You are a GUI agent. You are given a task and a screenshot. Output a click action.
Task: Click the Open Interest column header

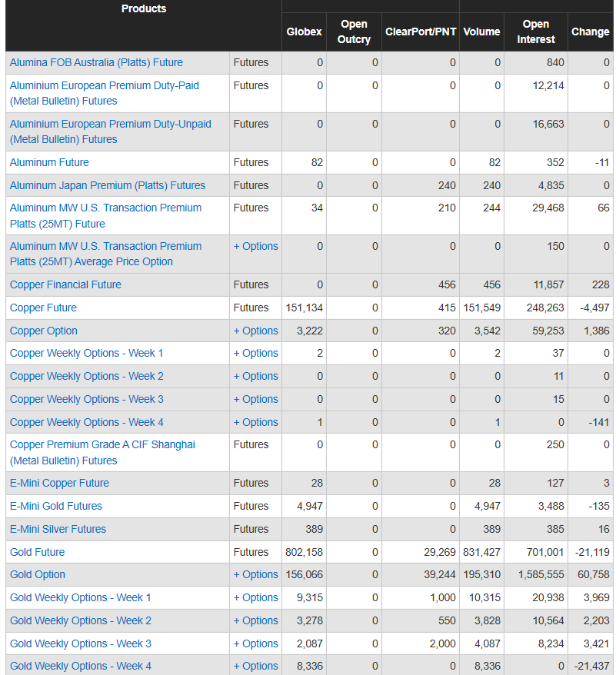(536, 32)
